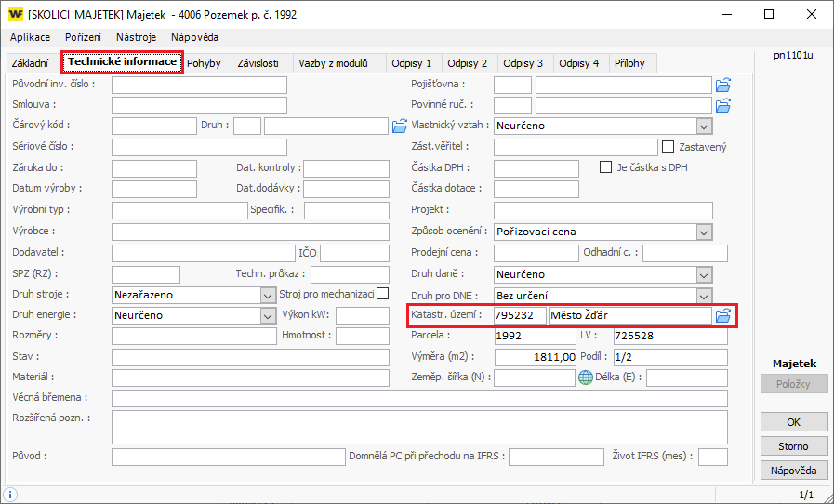
Task: Click the globe map icon beside Zeměp. šířka
Action: click(586, 378)
